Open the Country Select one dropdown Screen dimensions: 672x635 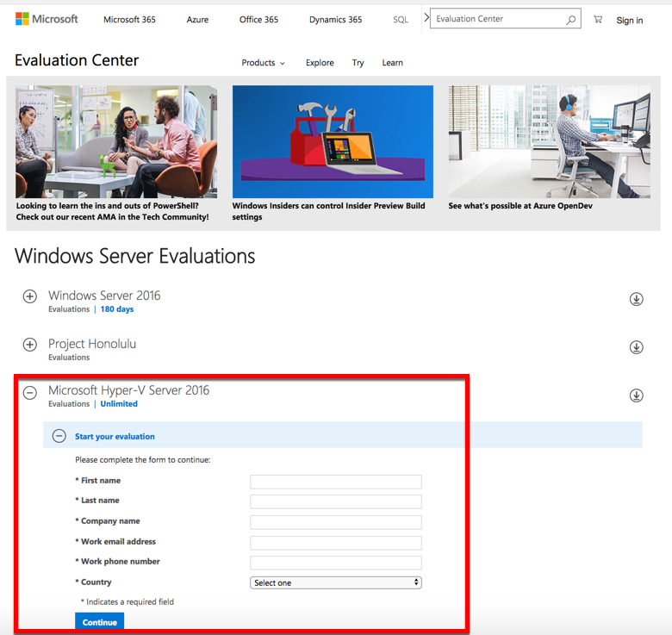point(336,582)
